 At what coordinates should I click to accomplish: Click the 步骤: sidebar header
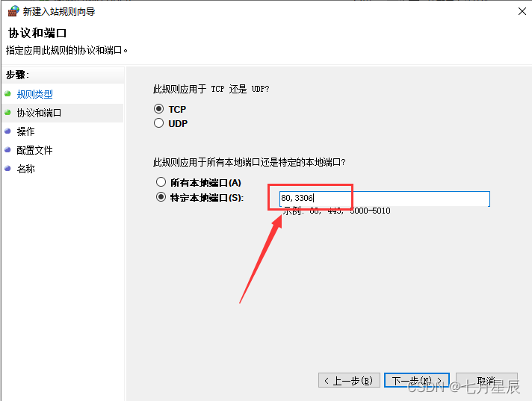tap(17, 75)
